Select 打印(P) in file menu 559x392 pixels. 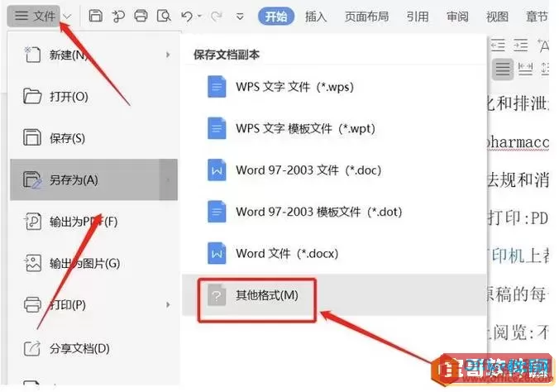[x=93, y=305]
